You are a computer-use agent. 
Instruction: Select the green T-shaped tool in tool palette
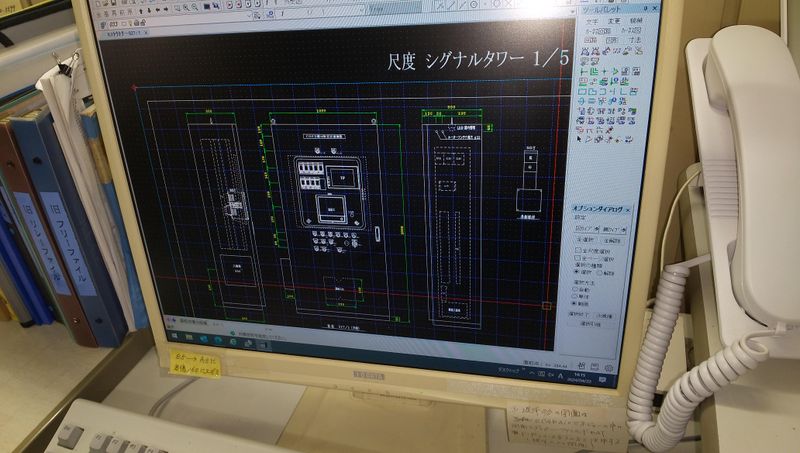[x=583, y=73]
